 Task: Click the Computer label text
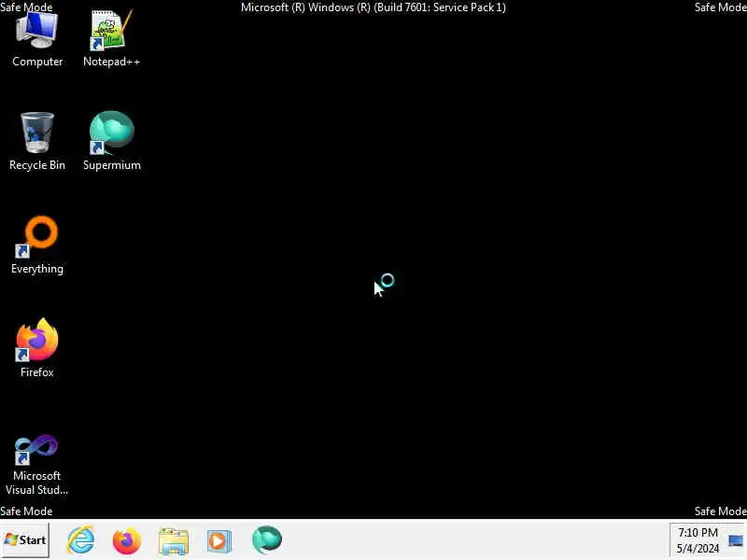(x=37, y=62)
